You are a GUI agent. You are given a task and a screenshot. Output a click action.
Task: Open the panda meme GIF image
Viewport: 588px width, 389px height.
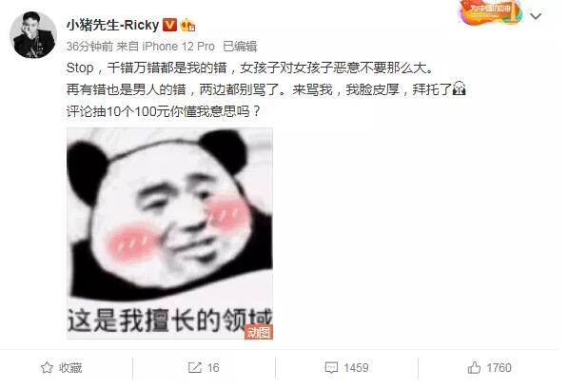(x=169, y=233)
